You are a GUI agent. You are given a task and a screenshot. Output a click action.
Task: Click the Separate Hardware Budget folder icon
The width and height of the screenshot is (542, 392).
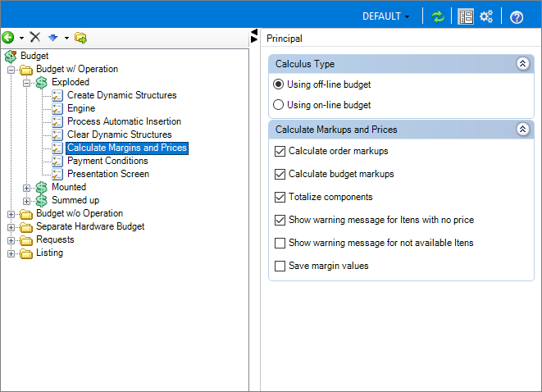pos(26,227)
